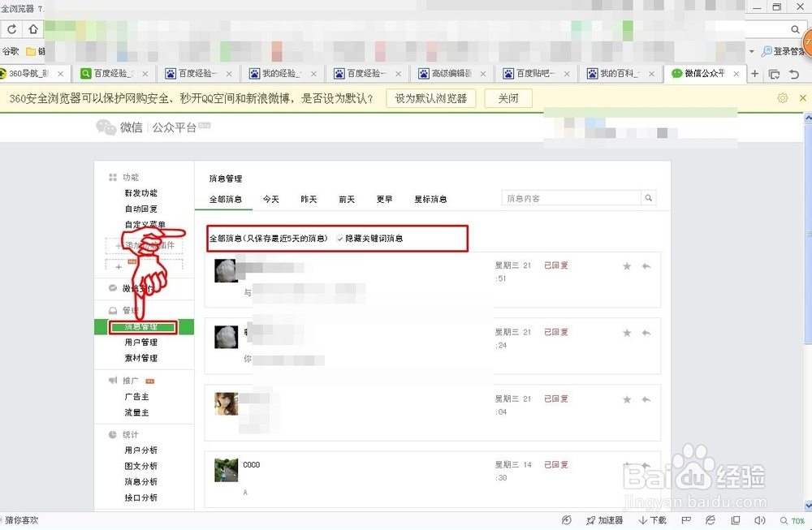Open the 70% page zoom control
Image resolution: width=812 pixels, height=530 pixels.
[x=793, y=521]
